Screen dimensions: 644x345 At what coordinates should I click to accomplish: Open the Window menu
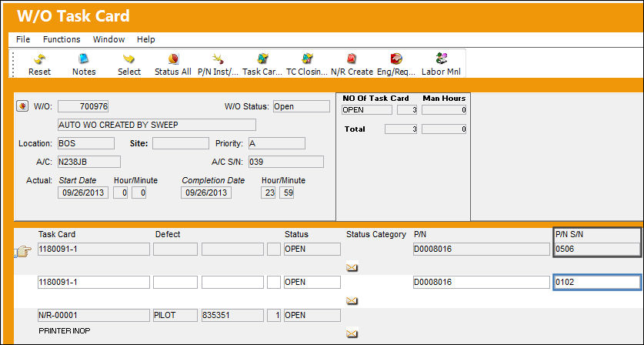point(108,39)
